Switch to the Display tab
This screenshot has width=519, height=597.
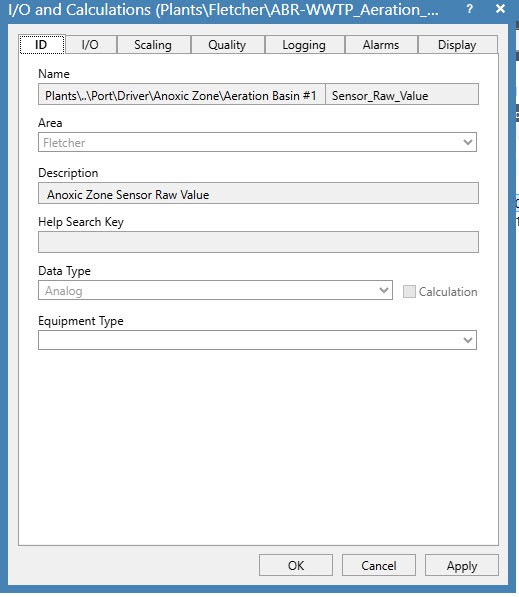coord(457,45)
